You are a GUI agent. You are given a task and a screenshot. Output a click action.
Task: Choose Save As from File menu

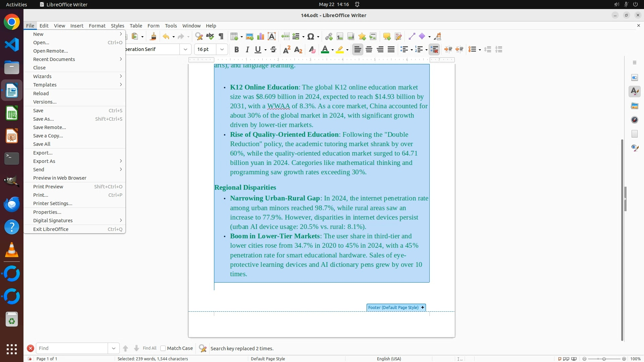[44, 119]
